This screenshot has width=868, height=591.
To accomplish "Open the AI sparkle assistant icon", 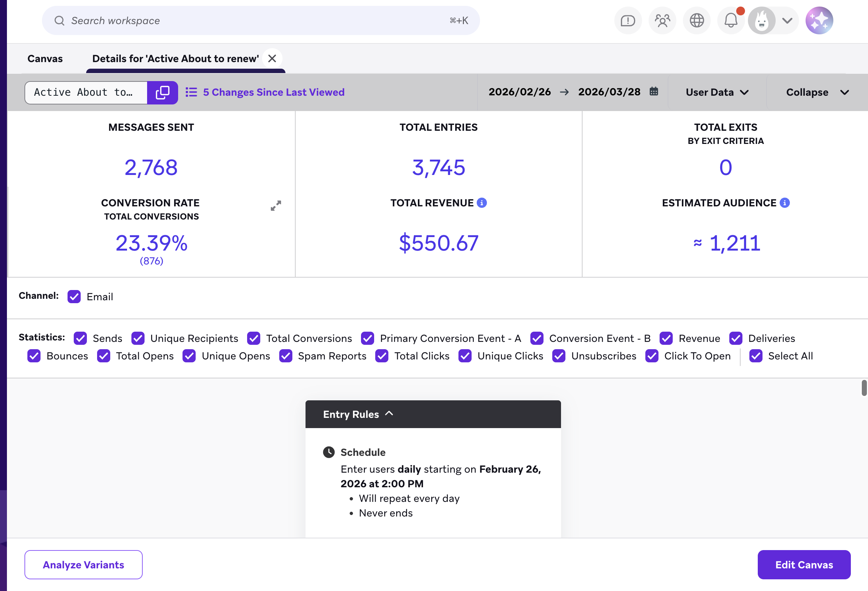I will tap(819, 20).
